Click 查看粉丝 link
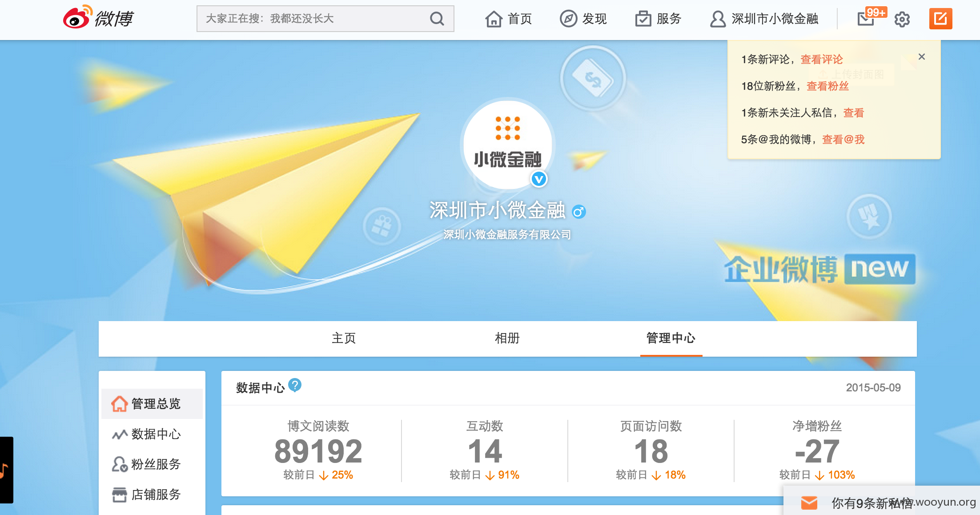The width and height of the screenshot is (980, 515). coord(827,86)
